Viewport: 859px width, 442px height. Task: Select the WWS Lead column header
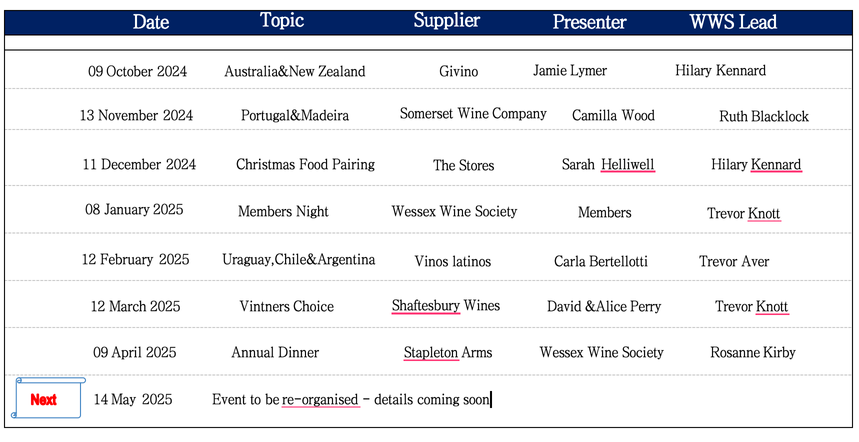pos(733,22)
